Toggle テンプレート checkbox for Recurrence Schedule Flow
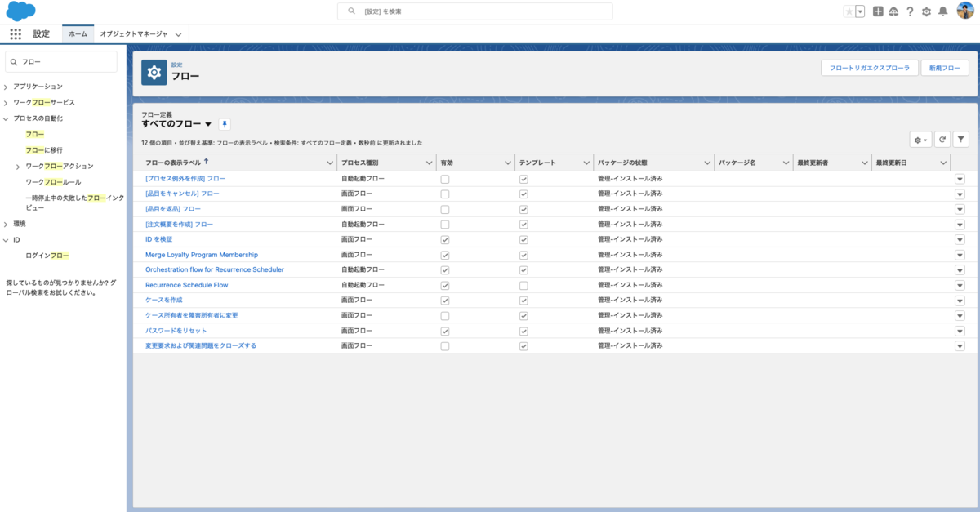 (523, 285)
